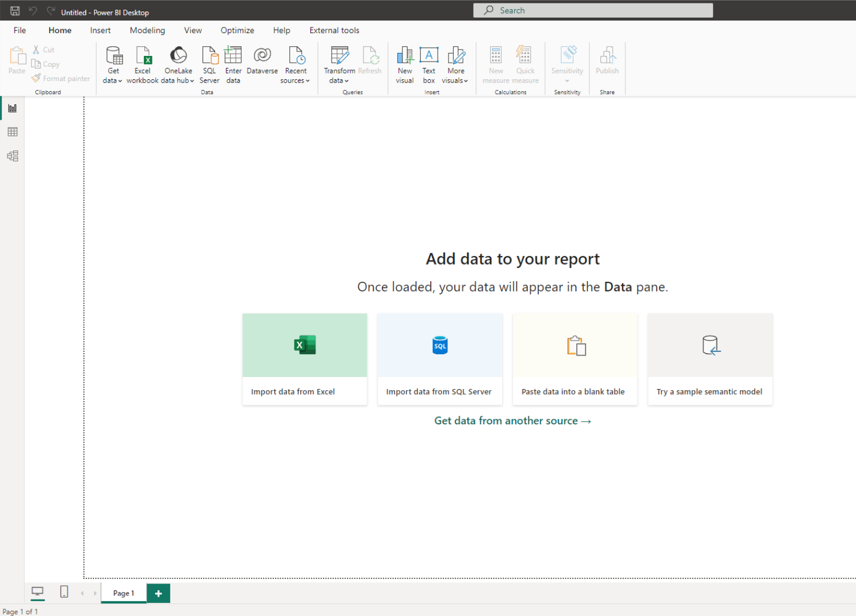Click Import data from SQL Server card
856x616 pixels.
[439, 359]
